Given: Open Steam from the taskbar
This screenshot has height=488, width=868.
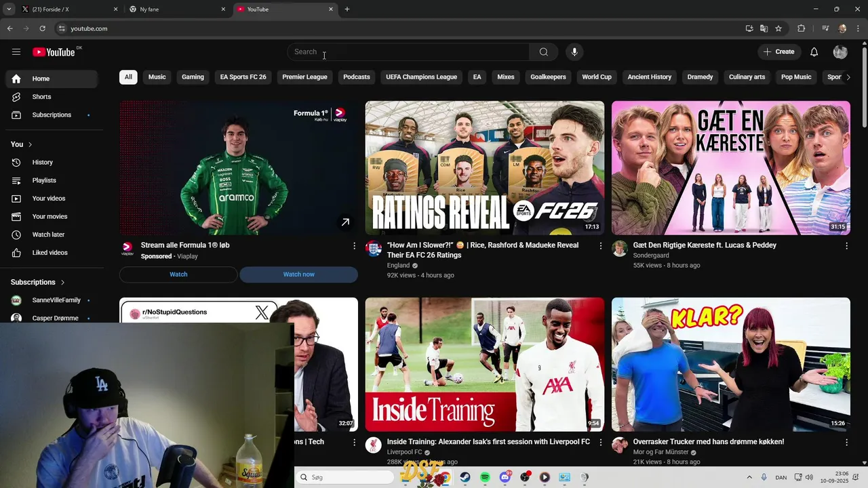Looking at the screenshot, I should pos(465,477).
